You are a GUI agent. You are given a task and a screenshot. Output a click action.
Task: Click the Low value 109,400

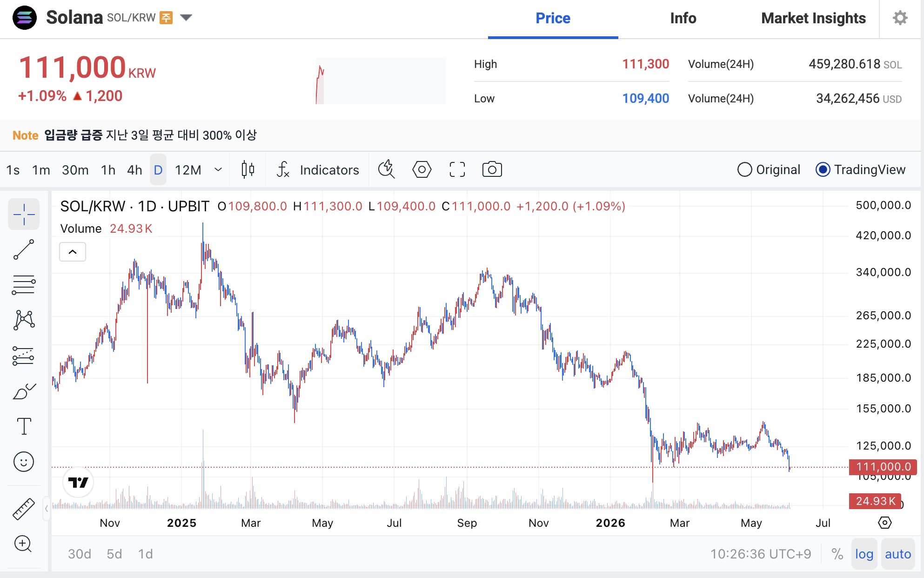click(646, 98)
